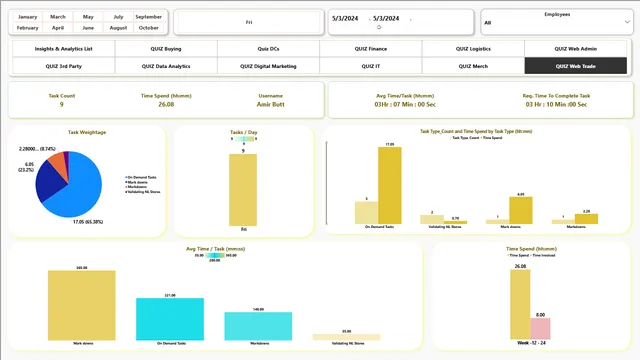
Task: Edit the end date 5/3/2024 field
Action: (x=386, y=18)
